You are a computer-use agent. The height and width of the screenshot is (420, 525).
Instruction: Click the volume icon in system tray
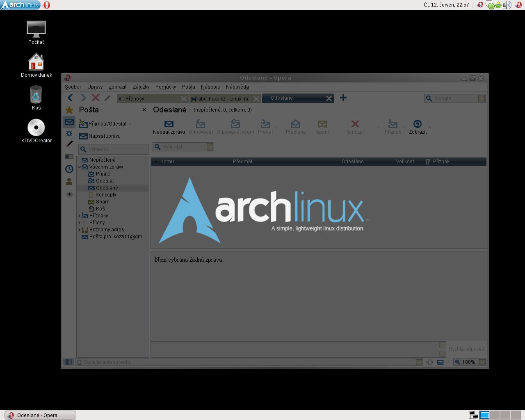point(507,5)
